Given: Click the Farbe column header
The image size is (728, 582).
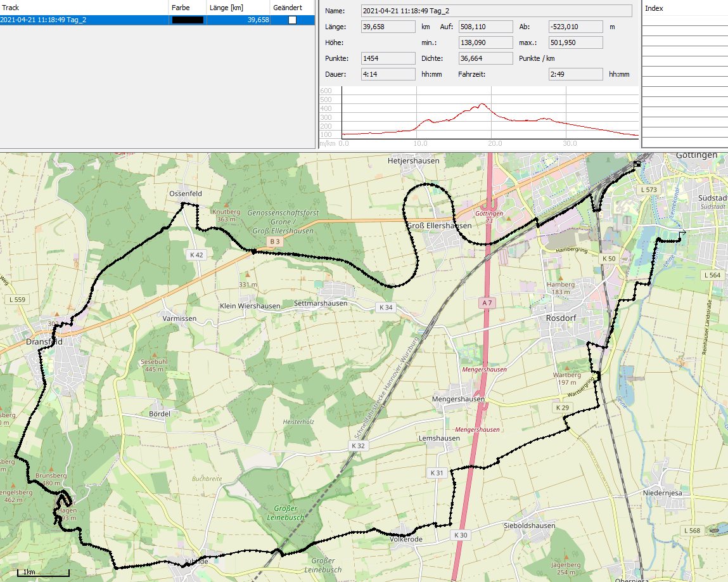Looking at the screenshot, I should tap(188, 8).
